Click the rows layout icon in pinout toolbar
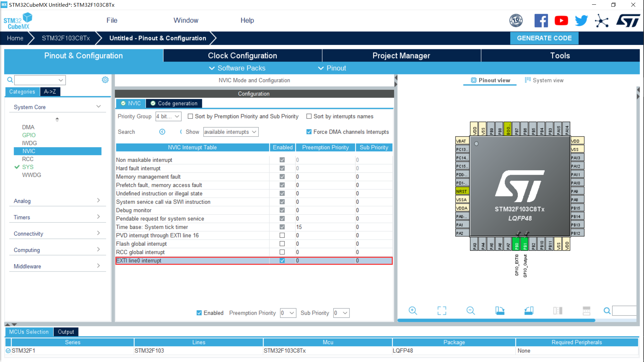The image size is (644, 362). click(x=586, y=311)
